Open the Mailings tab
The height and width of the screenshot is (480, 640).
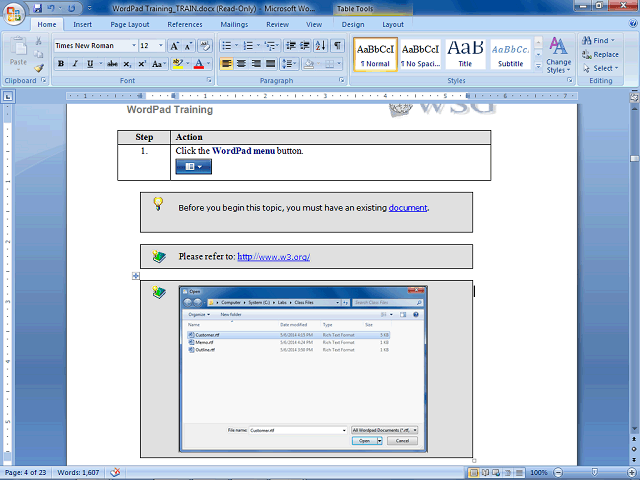[234, 24]
